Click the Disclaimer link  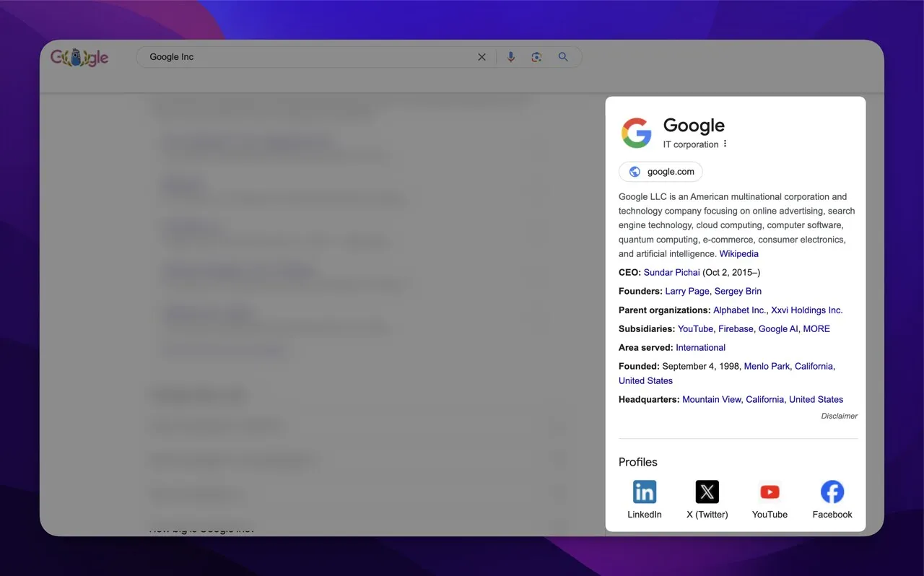coord(840,416)
